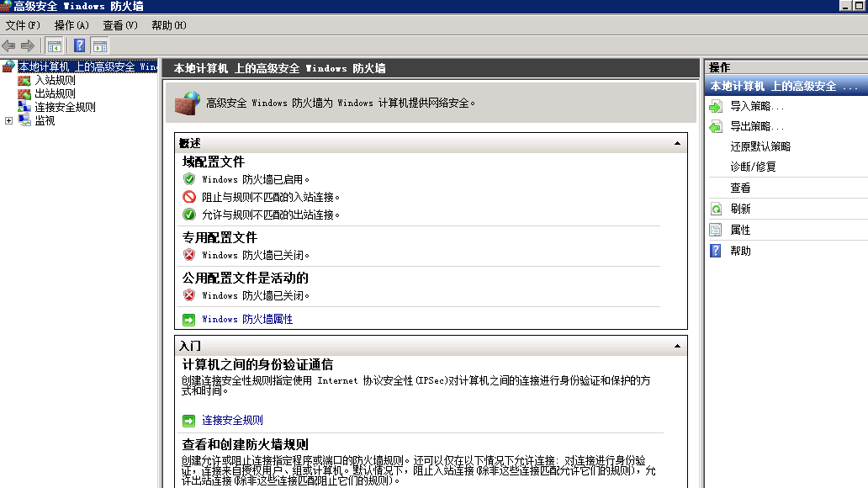Click the 连接安全规则 icon
This screenshot has height=488, width=868.
tap(24, 107)
